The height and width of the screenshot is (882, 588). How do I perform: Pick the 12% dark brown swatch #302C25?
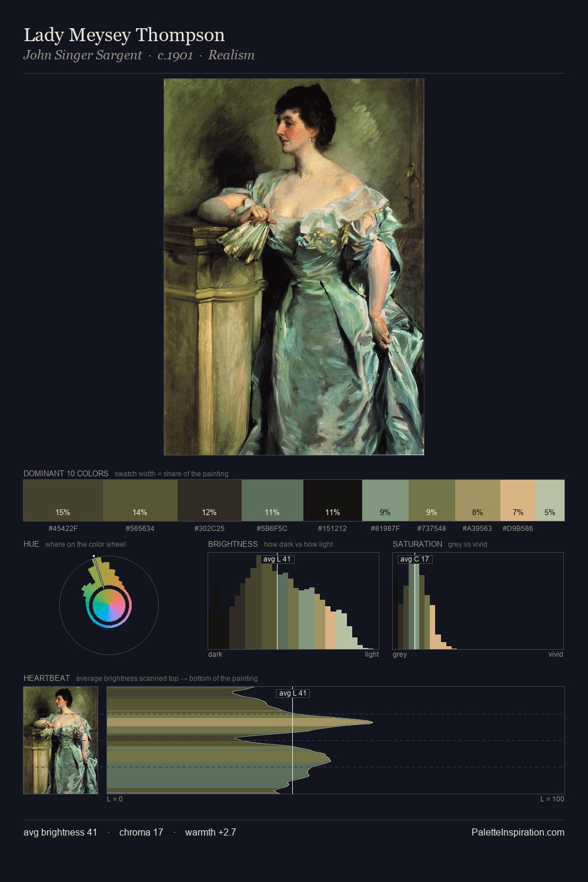pyautogui.click(x=209, y=500)
